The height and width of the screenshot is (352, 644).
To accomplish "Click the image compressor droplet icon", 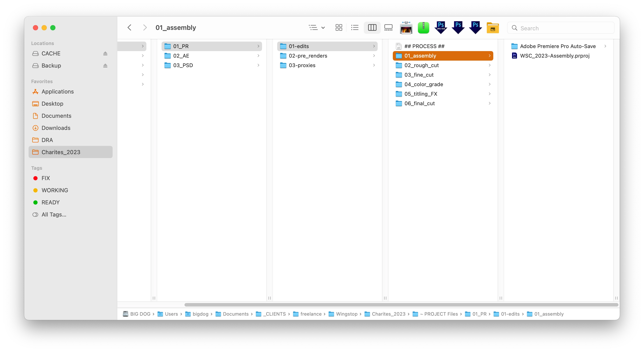I will coord(406,27).
